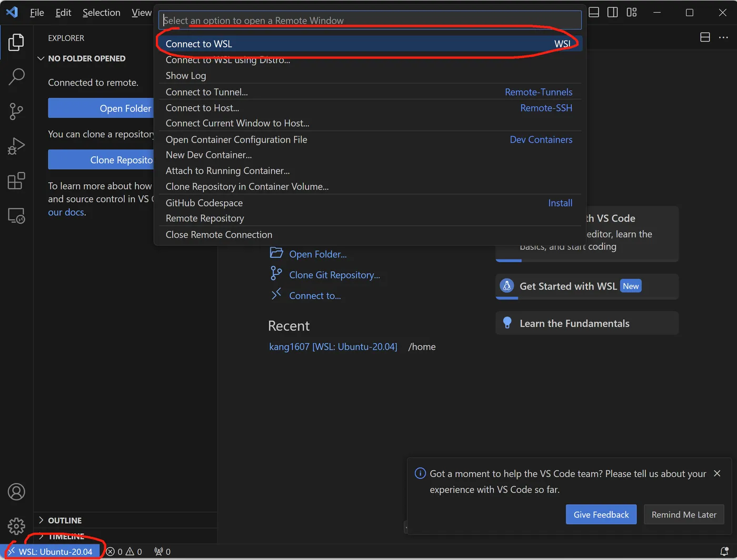
Task: Click the Give Feedback button
Action: click(601, 514)
